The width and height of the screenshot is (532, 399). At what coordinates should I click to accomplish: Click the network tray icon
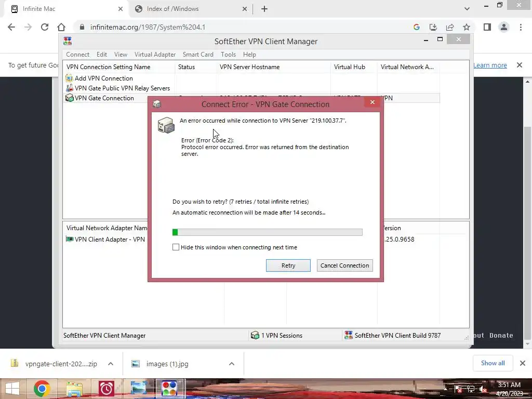pyautogui.click(x=470, y=389)
